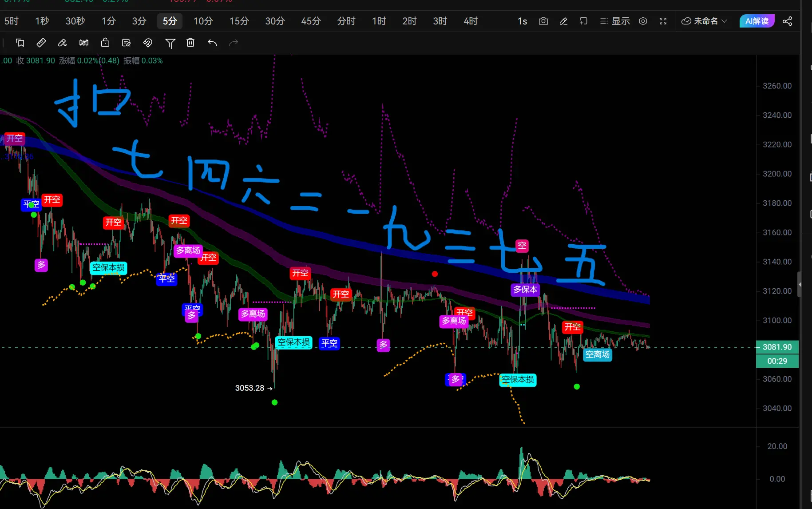Viewport: 812px width, 509px height.
Task: Switch to the 30秒 timeframe
Action: point(75,21)
